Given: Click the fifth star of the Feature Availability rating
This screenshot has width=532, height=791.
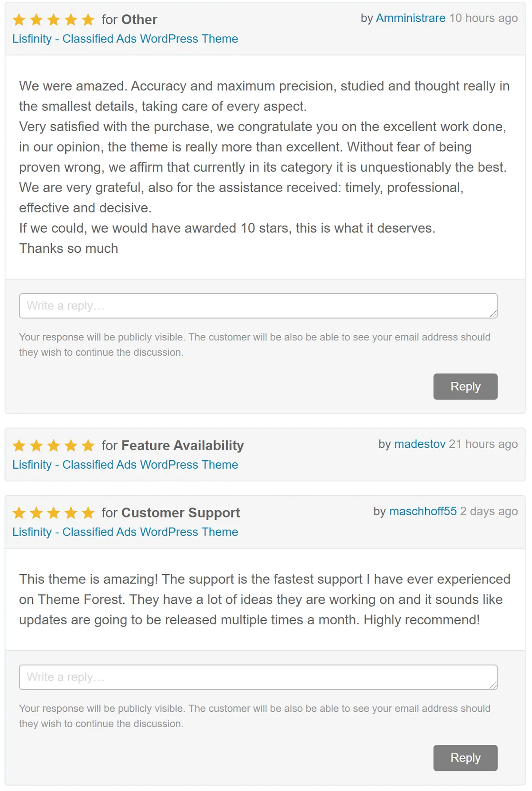Looking at the screenshot, I should (x=87, y=446).
